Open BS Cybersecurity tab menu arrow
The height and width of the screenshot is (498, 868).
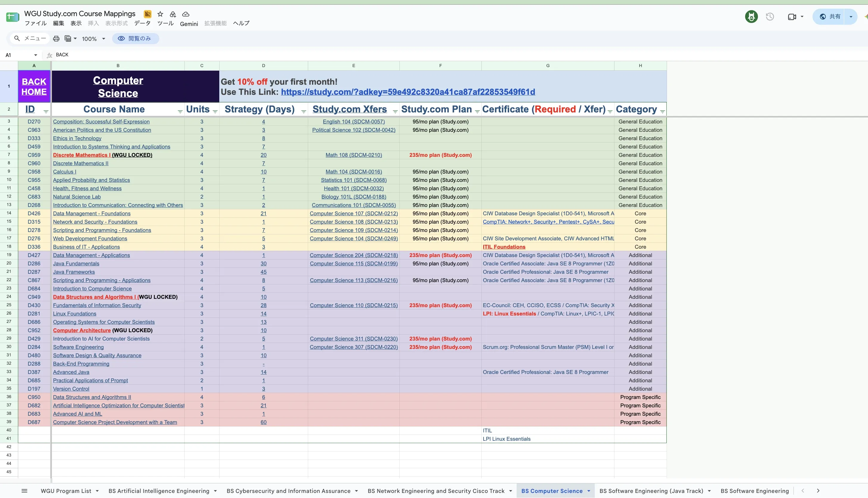click(x=356, y=491)
